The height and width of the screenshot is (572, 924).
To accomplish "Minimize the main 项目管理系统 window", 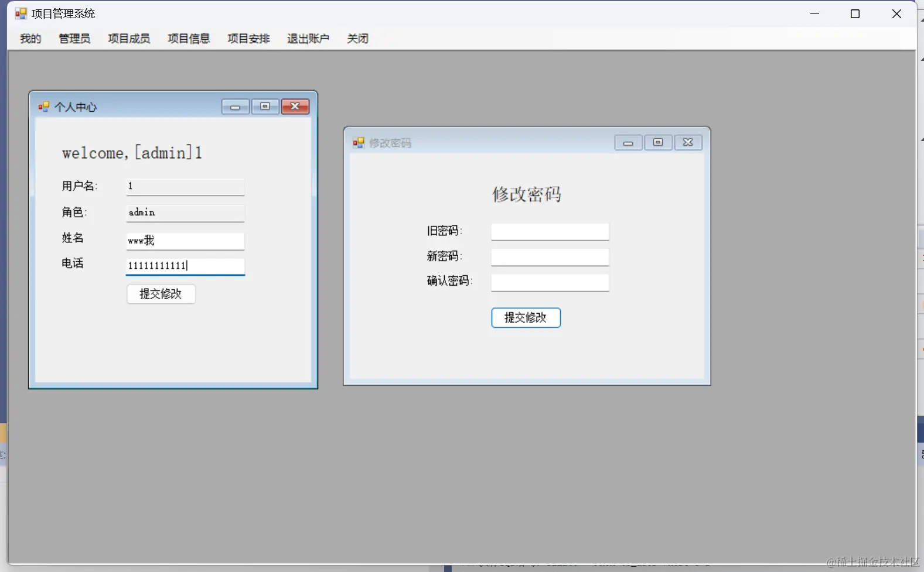I will [x=814, y=13].
